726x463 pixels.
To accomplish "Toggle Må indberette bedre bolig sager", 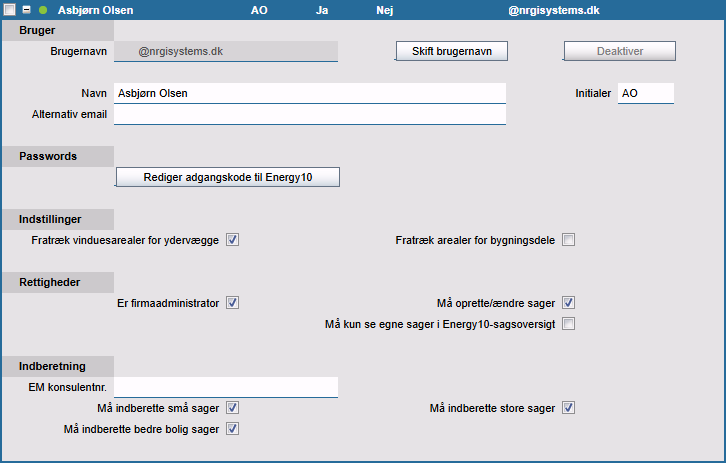I will (x=232, y=429).
